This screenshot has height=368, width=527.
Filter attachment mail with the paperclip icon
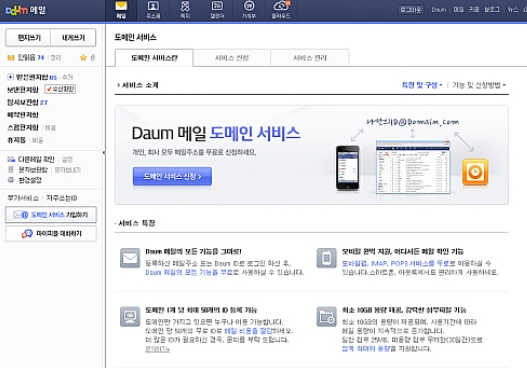[93, 58]
